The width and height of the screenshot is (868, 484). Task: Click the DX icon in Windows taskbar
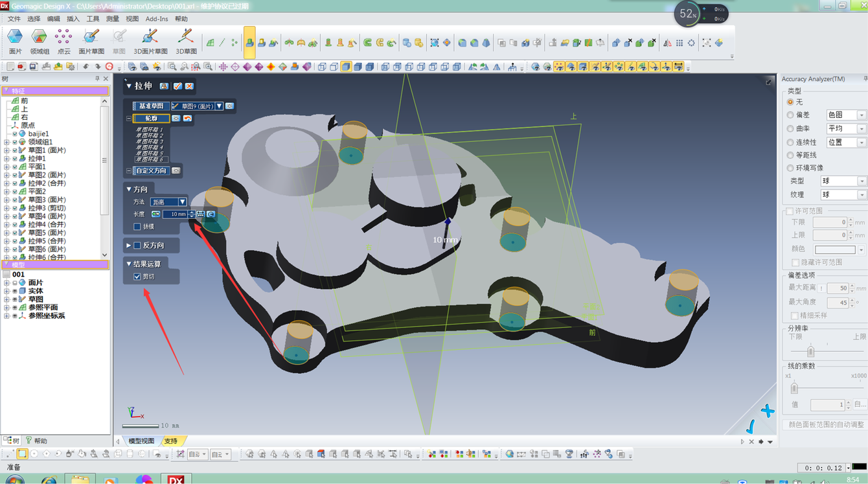point(176,479)
